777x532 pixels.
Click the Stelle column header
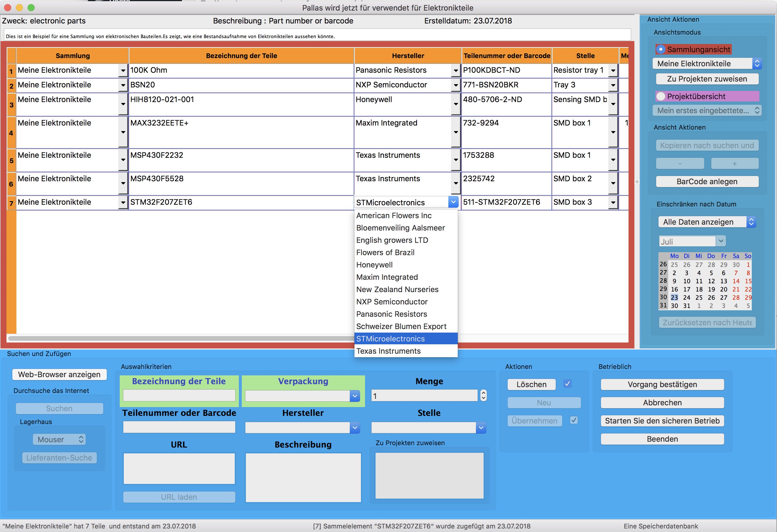point(585,56)
